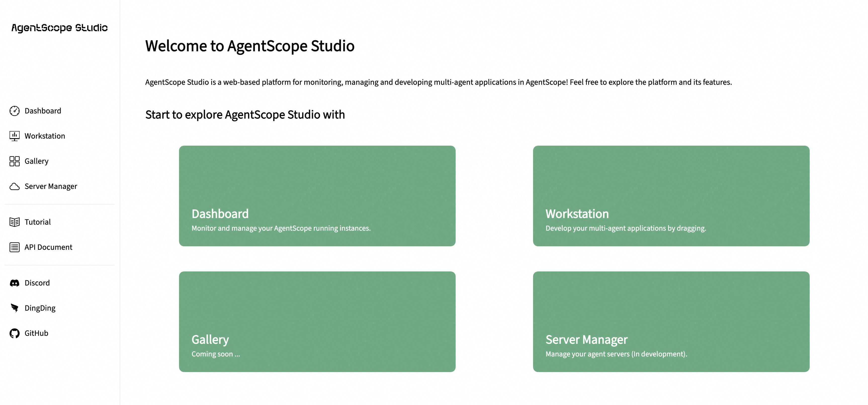This screenshot has width=868, height=405.
Task: Click the GitHub octocat icon
Action: 15,333
